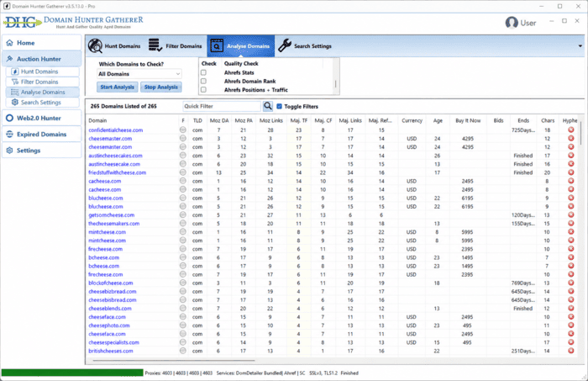Click red X icon in blockofcheese.com row
588x381 pixels.
570,283
